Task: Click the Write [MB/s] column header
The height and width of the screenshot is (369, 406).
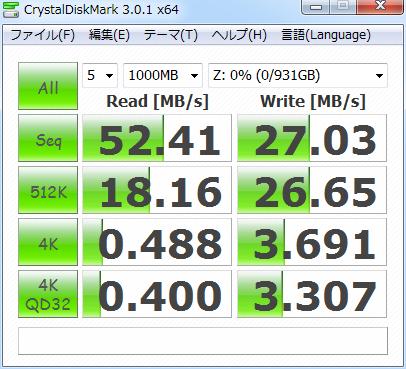Action: (313, 101)
